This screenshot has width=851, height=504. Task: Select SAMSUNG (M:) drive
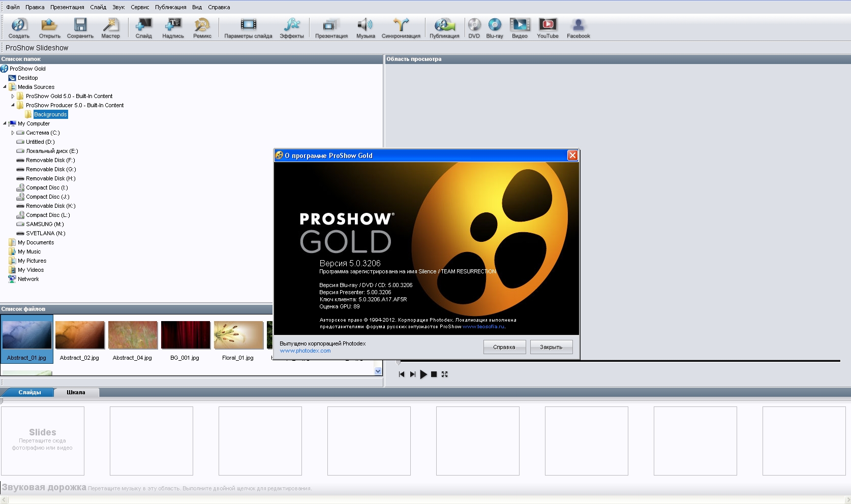pyautogui.click(x=45, y=224)
